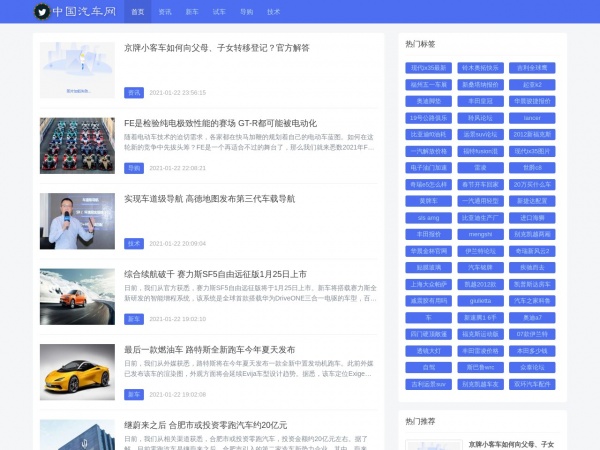Click the 斯巴鲁wrc hot tag

(x=480, y=367)
